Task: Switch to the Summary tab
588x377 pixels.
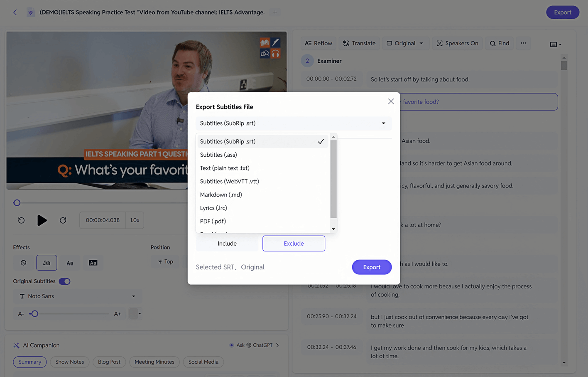Action: [x=30, y=362]
